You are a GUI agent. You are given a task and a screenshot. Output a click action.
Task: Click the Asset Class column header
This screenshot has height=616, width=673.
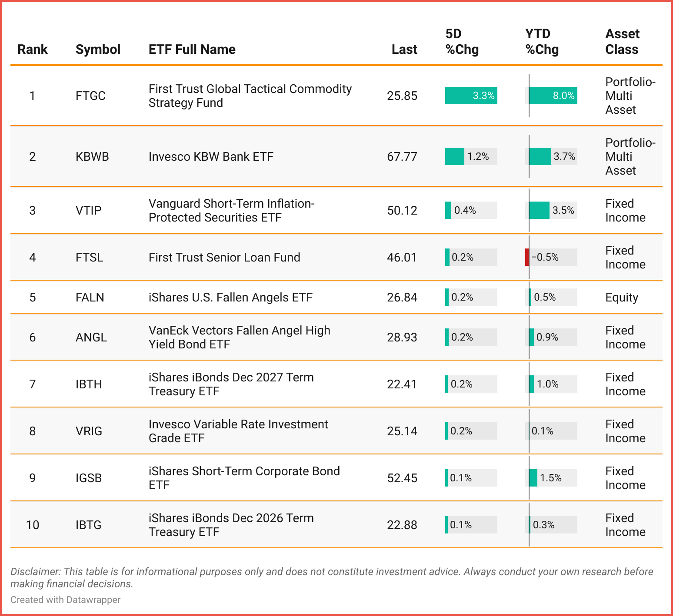(x=622, y=42)
